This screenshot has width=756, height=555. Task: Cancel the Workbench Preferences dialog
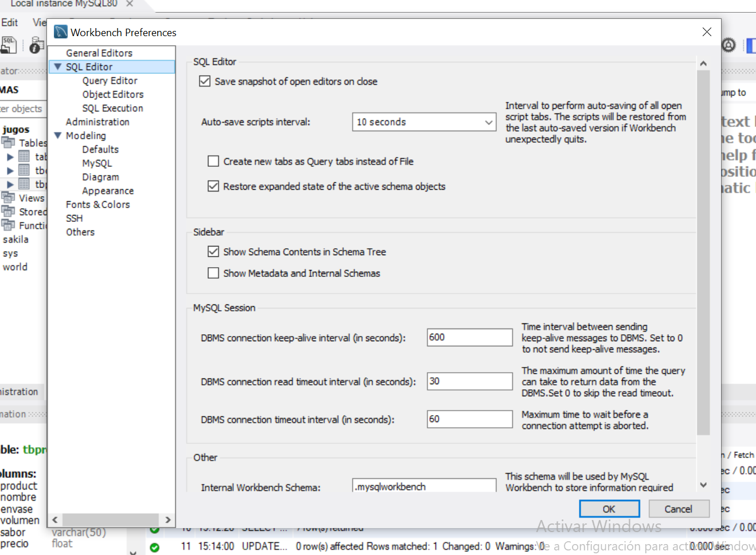point(679,509)
